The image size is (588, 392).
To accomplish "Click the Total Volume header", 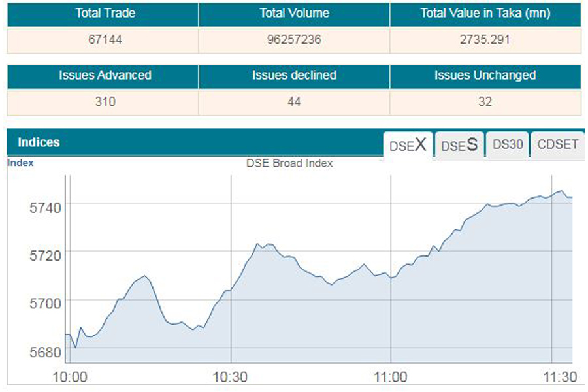I will tap(294, 13).
